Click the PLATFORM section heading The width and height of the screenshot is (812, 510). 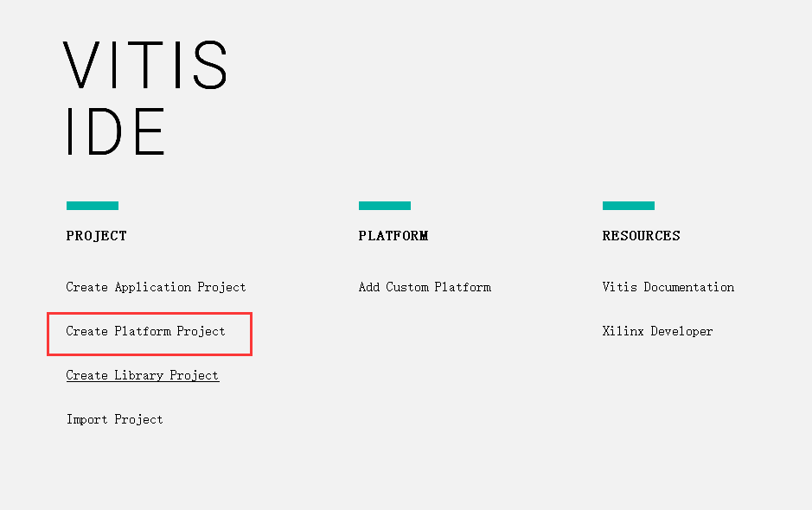pyautogui.click(x=393, y=236)
